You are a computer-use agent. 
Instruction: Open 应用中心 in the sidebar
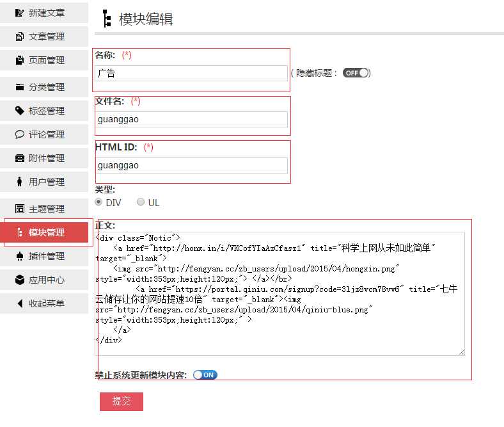pyautogui.click(x=44, y=280)
